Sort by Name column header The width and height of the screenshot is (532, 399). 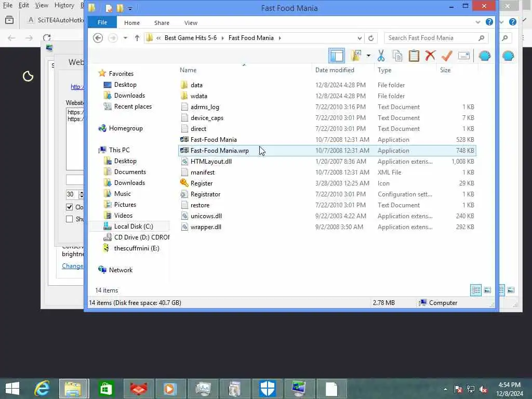tap(188, 70)
